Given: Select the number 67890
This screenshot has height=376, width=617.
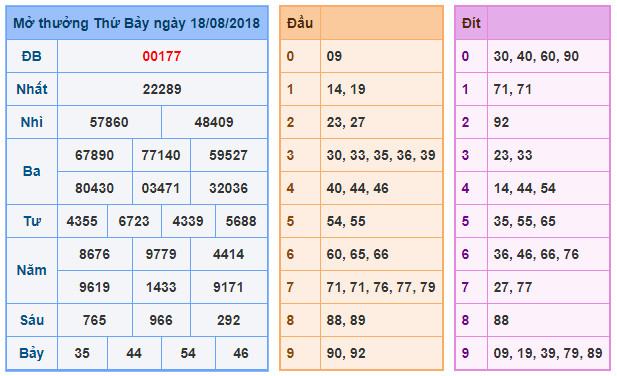Looking at the screenshot, I should [94, 155].
